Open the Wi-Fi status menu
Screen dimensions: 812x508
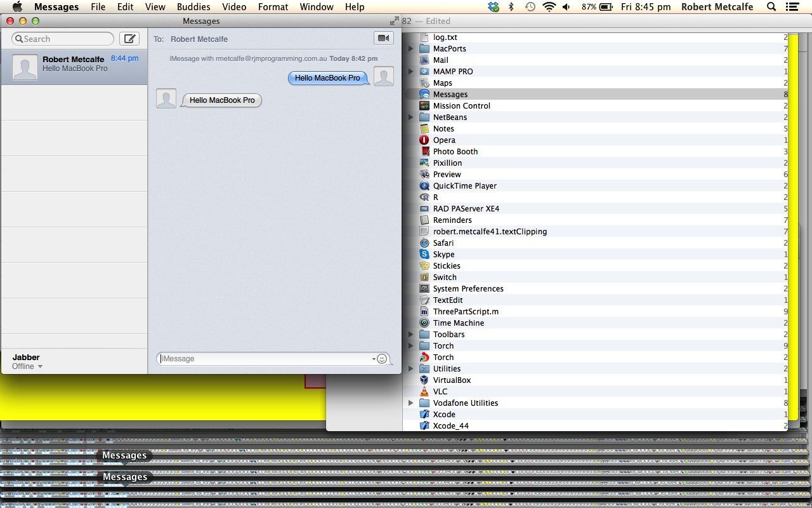click(549, 7)
